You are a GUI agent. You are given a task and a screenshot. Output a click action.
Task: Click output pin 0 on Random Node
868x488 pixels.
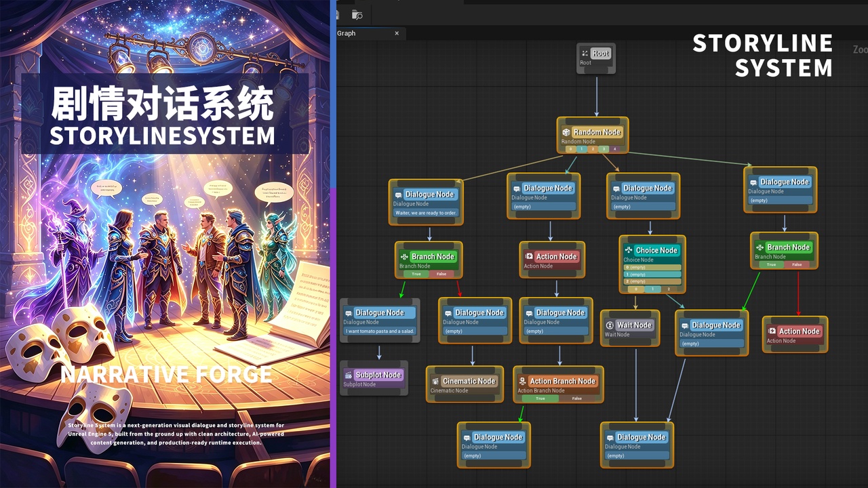(x=570, y=148)
